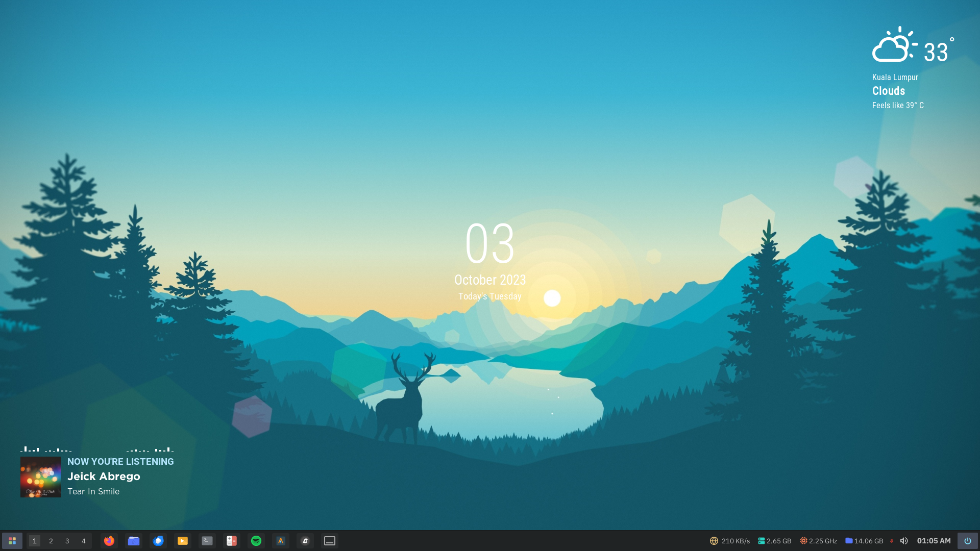The height and width of the screenshot is (551, 980).
Task: Open the round grey launcher icon
Action: click(x=305, y=541)
